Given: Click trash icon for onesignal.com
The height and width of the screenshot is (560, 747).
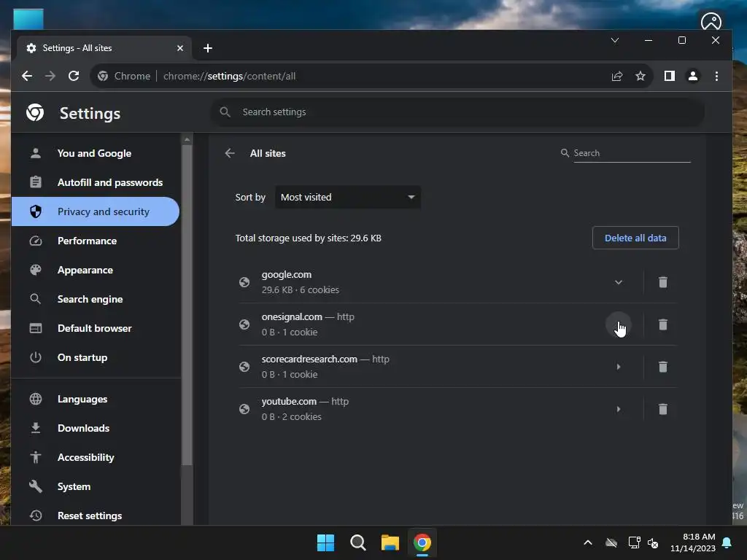Looking at the screenshot, I should [662, 324].
